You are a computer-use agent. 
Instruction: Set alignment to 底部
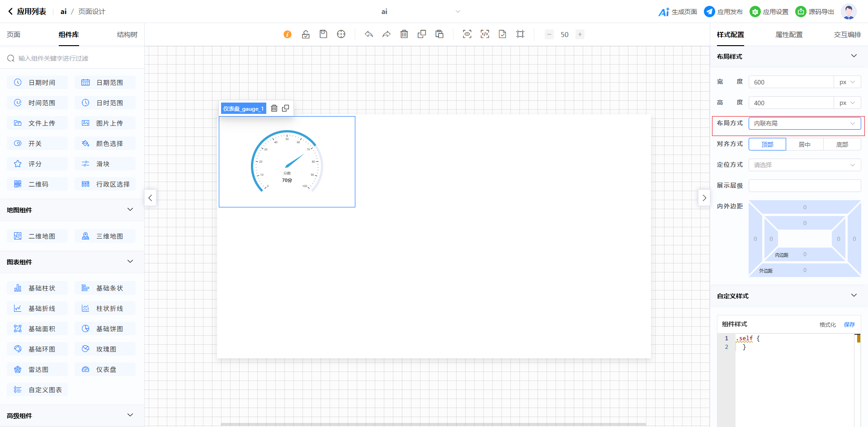pos(842,145)
